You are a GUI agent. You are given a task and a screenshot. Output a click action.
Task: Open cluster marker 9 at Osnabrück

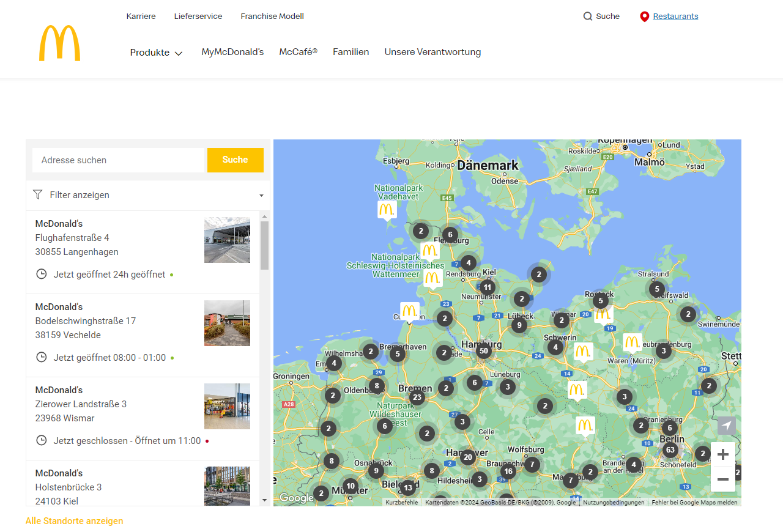pyautogui.click(x=376, y=470)
